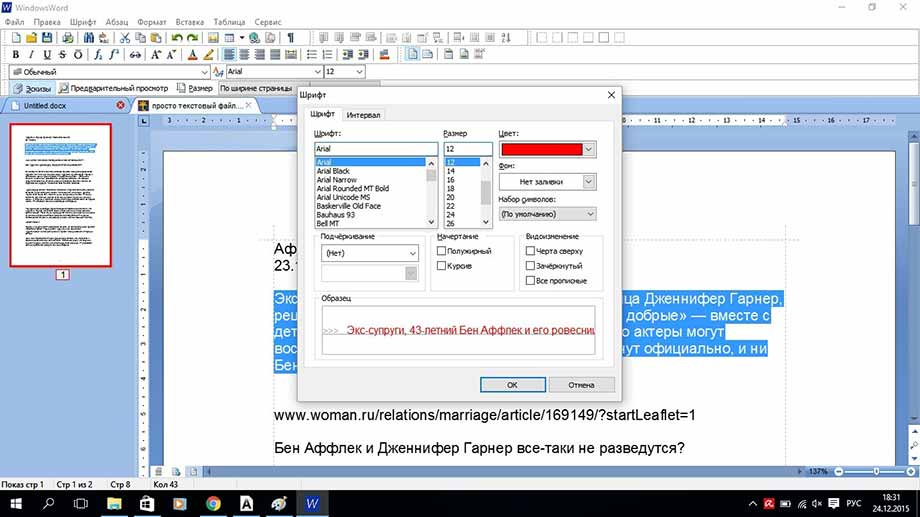Click the red color swatch in Цвет
This screenshot has height=517, width=920.
pos(542,149)
